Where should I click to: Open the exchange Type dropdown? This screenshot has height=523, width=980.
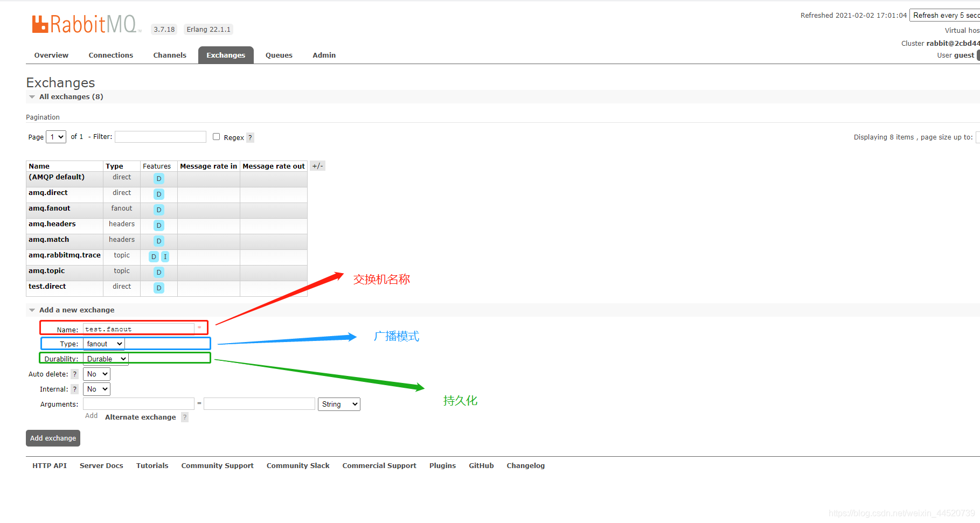click(104, 344)
